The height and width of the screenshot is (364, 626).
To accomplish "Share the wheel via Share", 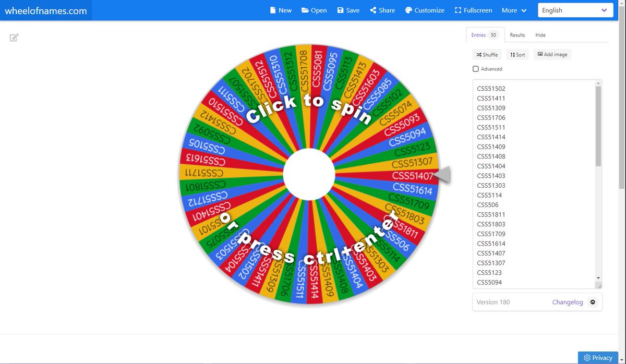I will tap(382, 10).
